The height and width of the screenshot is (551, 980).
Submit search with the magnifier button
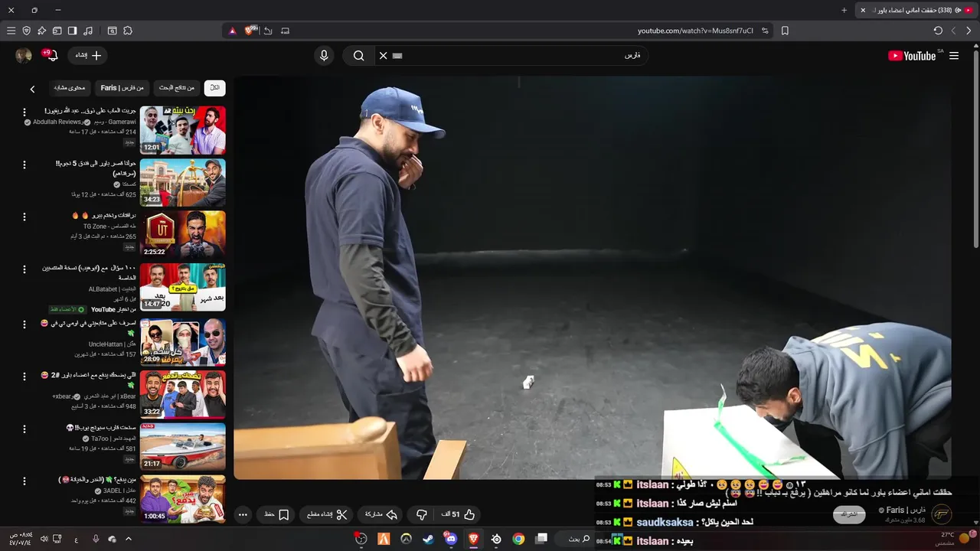coord(358,56)
